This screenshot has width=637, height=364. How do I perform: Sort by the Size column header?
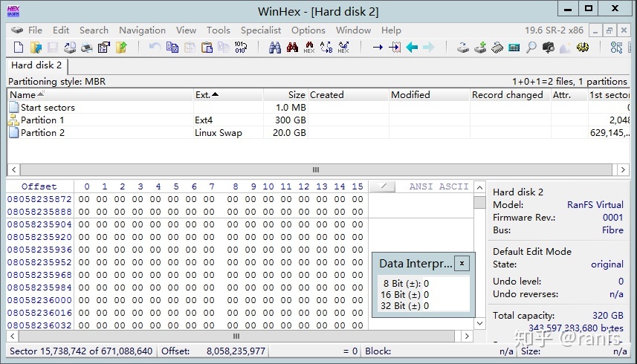(x=285, y=95)
